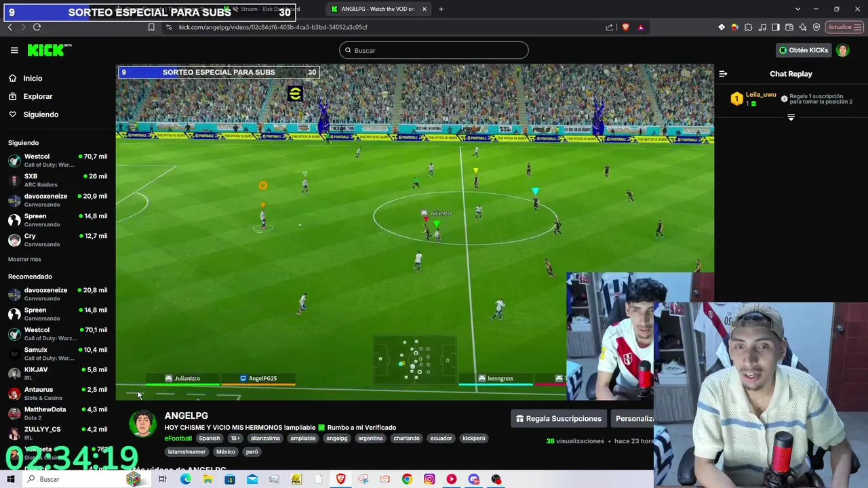
Task: Collapse the Chat Replay panel
Action: point(723,74)
